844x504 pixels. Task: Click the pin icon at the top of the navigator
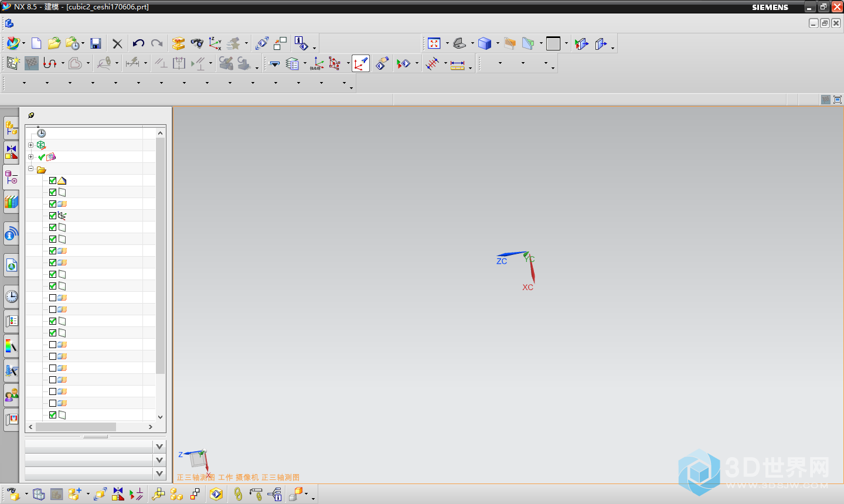[31, 115]
